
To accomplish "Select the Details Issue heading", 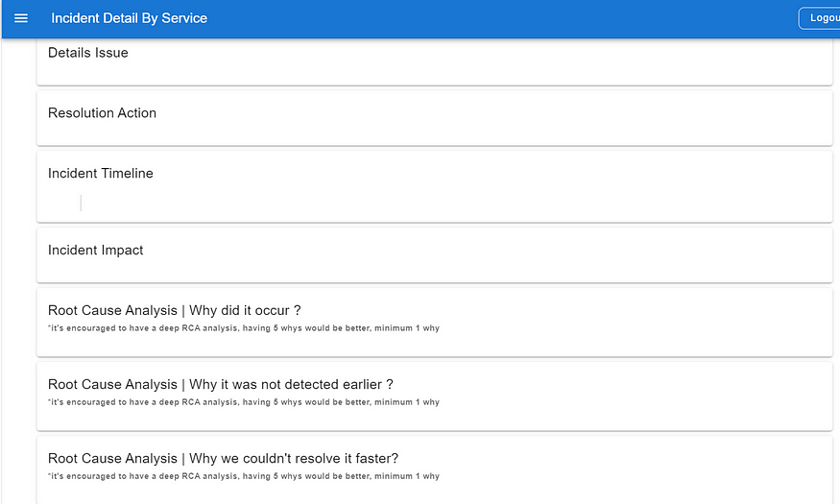I will tap(88, 53).
